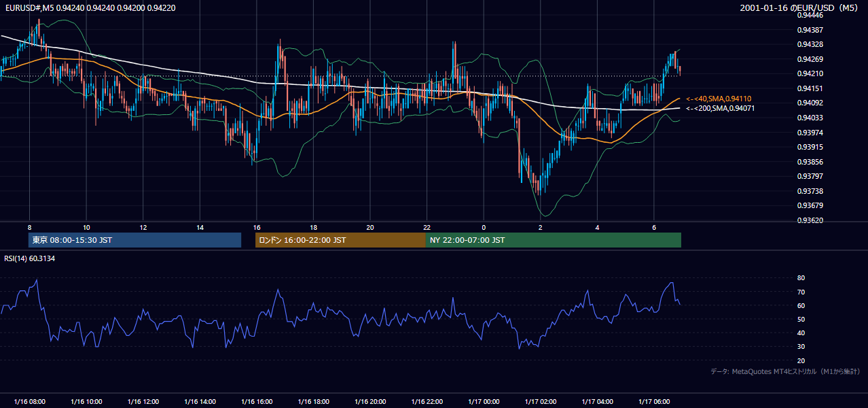
Task: Select the 東京 08:00-15:30 JST session bar
Action: coord(134,240)
